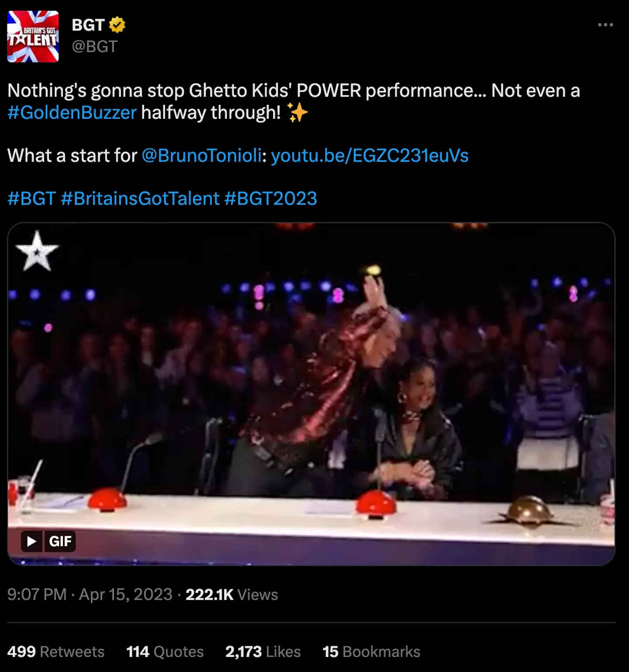Open the #BGT2023 hashtag
This screenshot has height=672, width=629.
click(x=270, y=198)
